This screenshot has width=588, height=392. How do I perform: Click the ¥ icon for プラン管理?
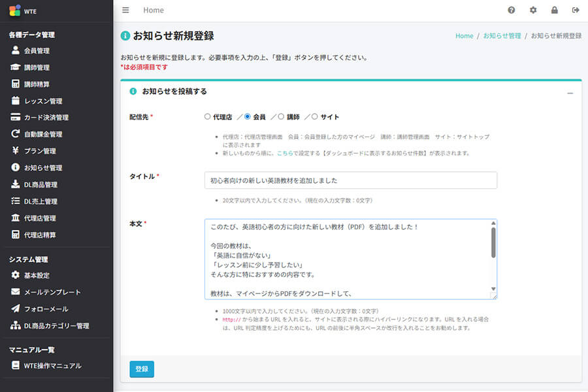[15, 151]
